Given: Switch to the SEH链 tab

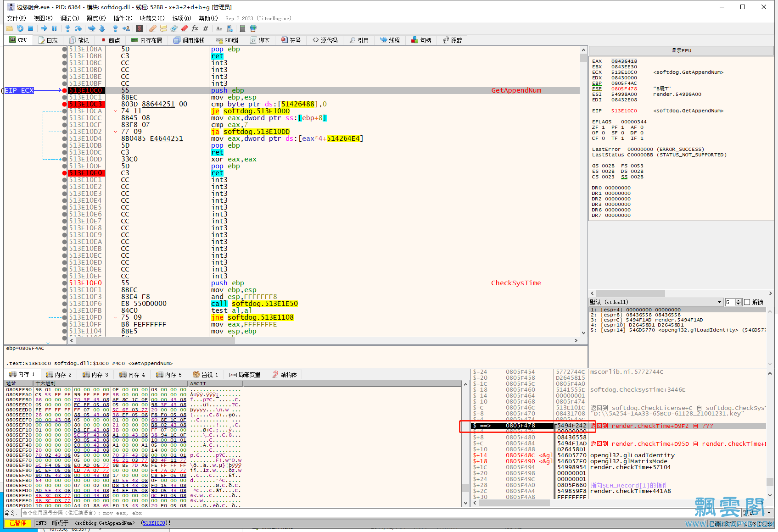Looking at the screenshot, I should (x=227, y=40).
